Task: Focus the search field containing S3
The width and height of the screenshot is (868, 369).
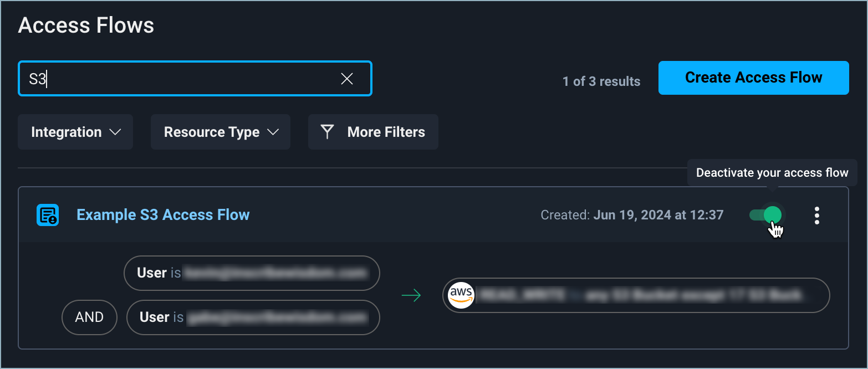Action: click(183, 79)
